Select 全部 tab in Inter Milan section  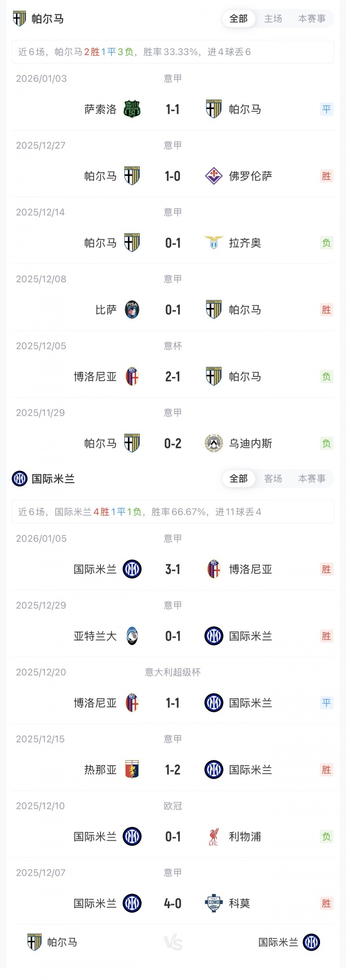point(238,479)
